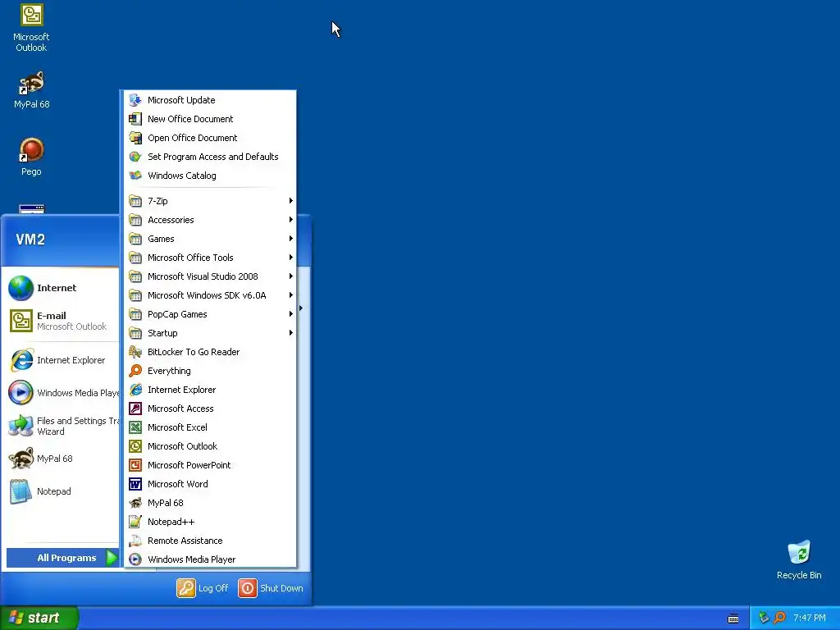Open Set Program Access and Defaults
Viewport: 840px width, 630px height.
click(209, 157)
